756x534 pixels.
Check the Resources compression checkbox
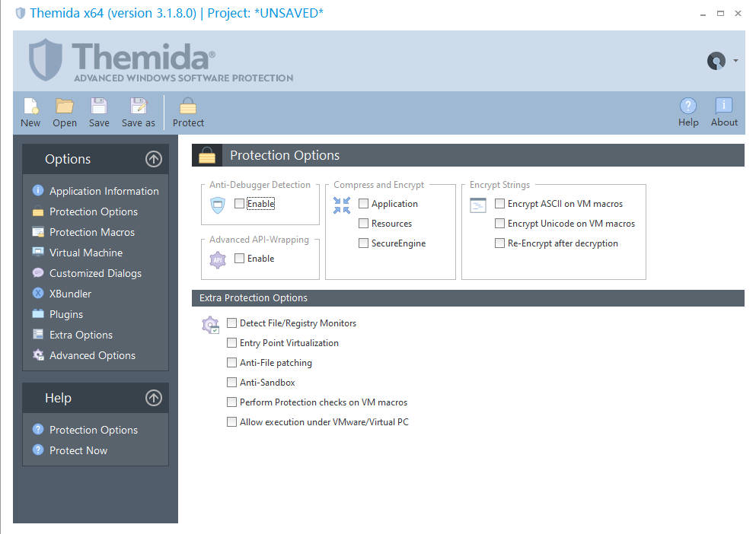(364, 223)
